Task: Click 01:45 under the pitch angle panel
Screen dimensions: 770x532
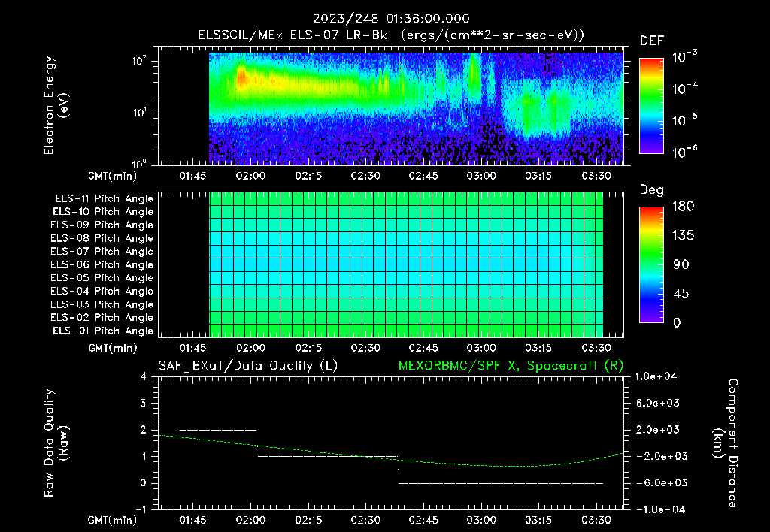Action: (x=193, y=349)
